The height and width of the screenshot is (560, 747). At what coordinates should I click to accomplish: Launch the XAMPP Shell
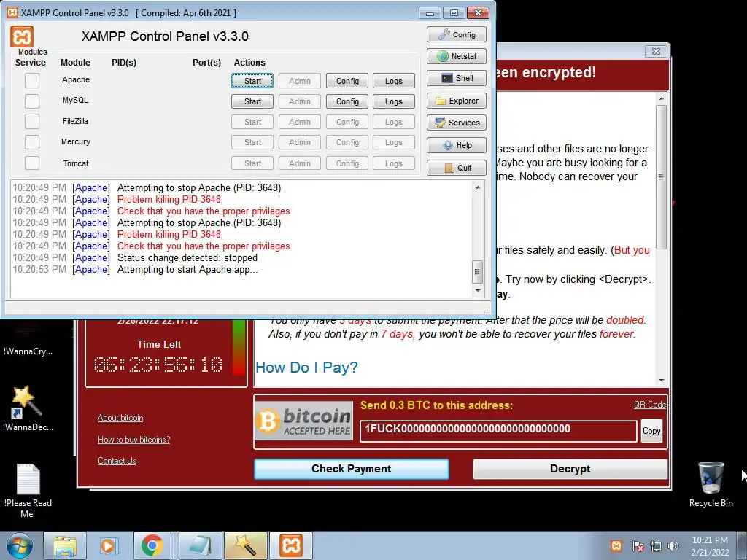pyautogui.click(x=457, y=78)
